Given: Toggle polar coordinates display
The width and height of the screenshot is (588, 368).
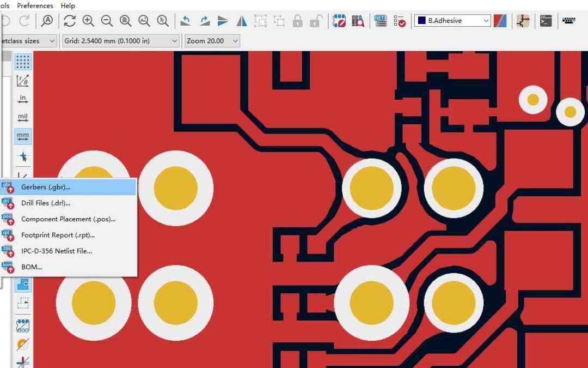Looking at the screenshot, I should (x=23, y=80).
